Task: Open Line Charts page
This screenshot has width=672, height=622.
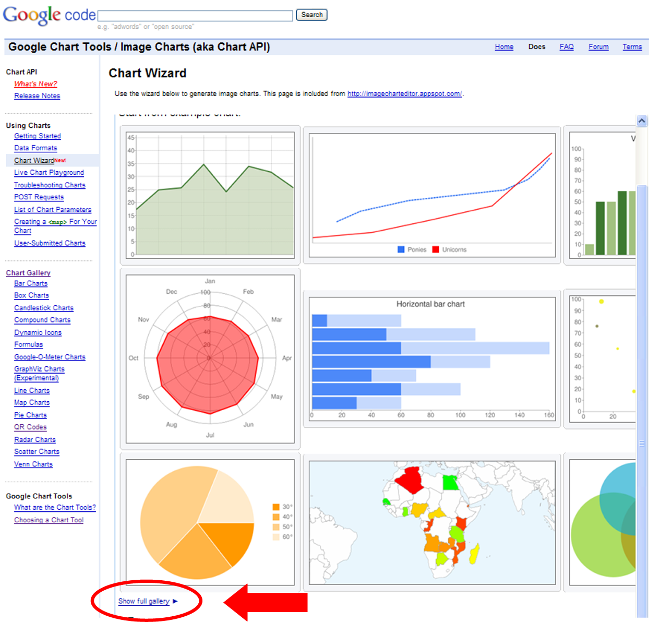Action: pos(32,390)
